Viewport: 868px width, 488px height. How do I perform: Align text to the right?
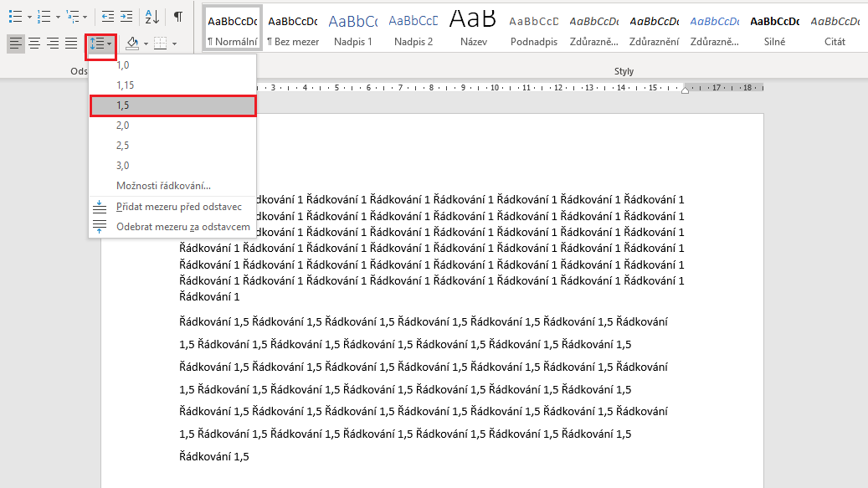53,44
